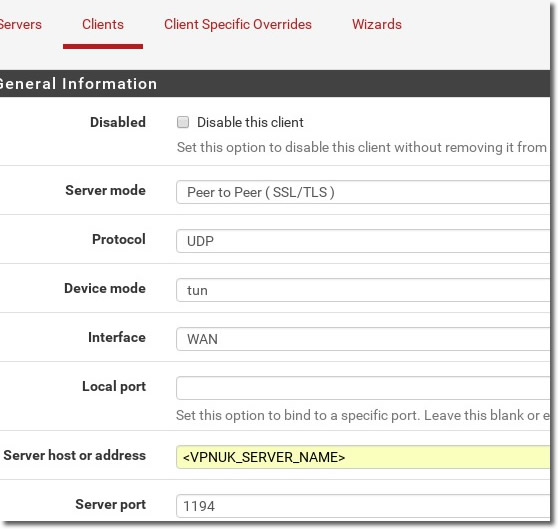Go to the Wizards tab
Screen dimensions: 558x529
tap(377, 24)
